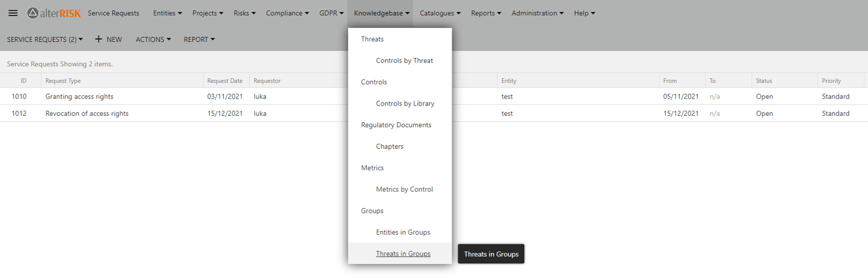Click Entities in Groups menu item
The width and height of the screenshot is (868, 278).
click(403, 232)
